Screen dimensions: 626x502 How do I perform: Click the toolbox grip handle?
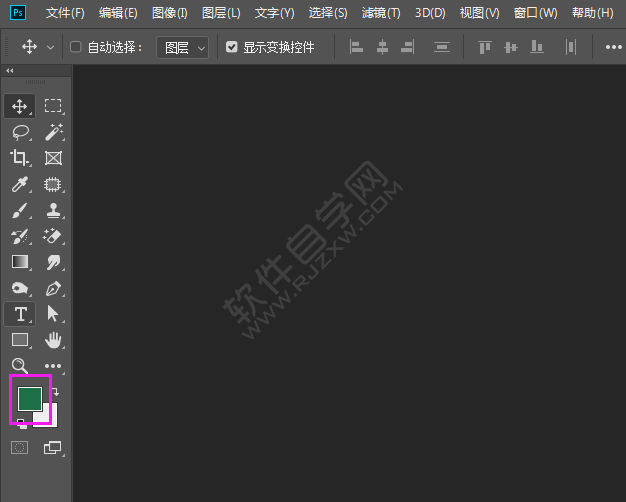36,82
